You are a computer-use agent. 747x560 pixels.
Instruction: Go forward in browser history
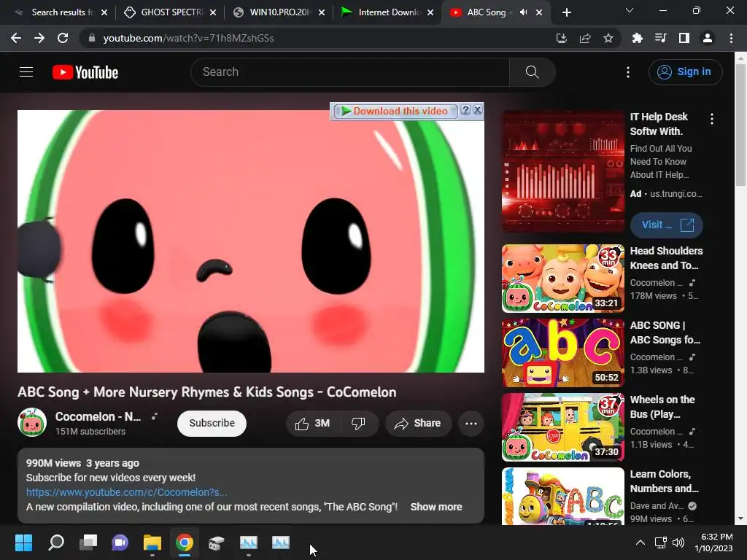click(39, 38)
